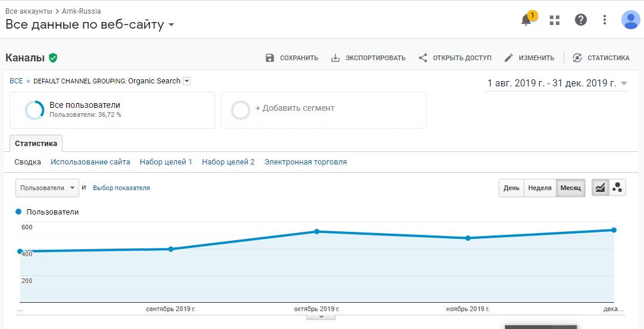Open the view selector dropdown in header
The height and width of the screenshot is (329, 644).
pyautogui.click(x=172, y=25)
